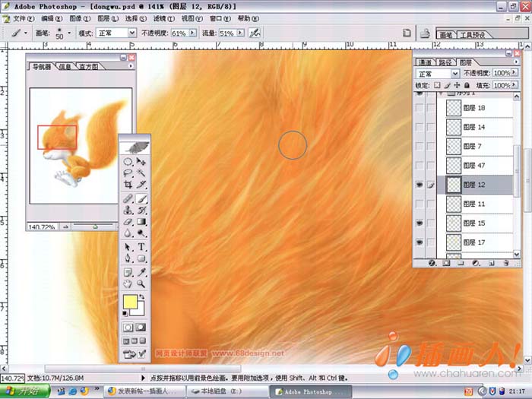Image resolution: width=532 pixels, height=399 pixels.
Task: Click the Windows 开始 button
Action: coord(25,391)
